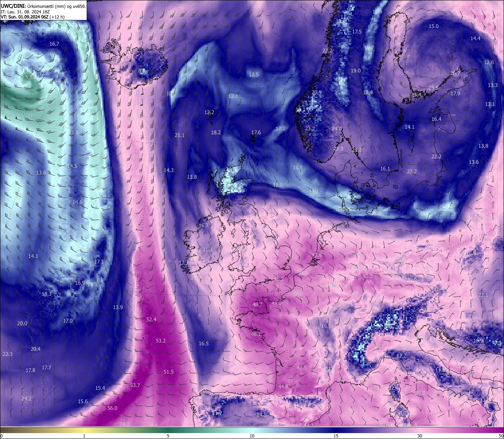Click the 51.5 value label

(169, 372)
